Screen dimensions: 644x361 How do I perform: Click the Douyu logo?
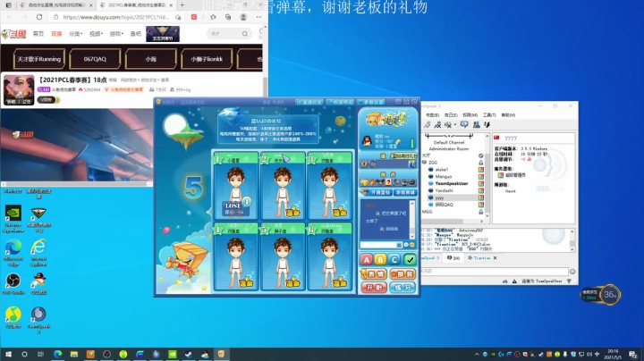point(14,34)
